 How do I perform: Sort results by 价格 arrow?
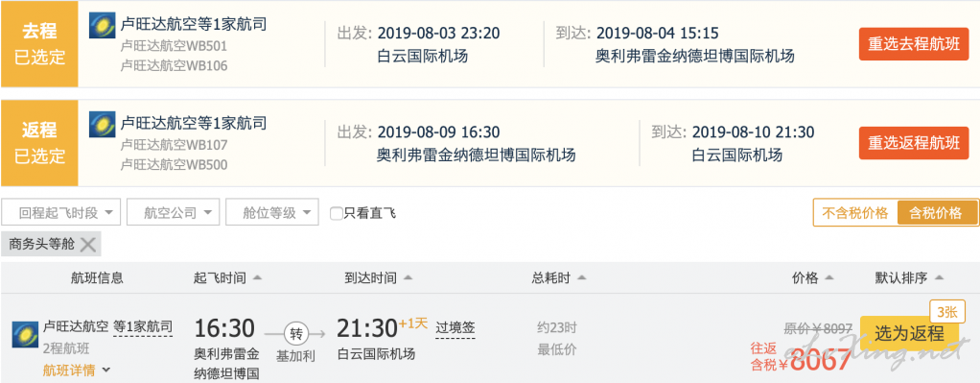[x=829, y=277]
